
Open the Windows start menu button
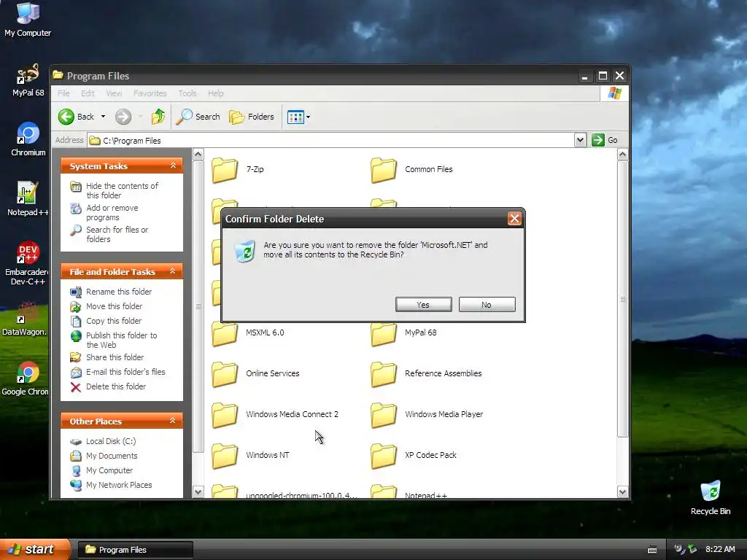(35, 550)
